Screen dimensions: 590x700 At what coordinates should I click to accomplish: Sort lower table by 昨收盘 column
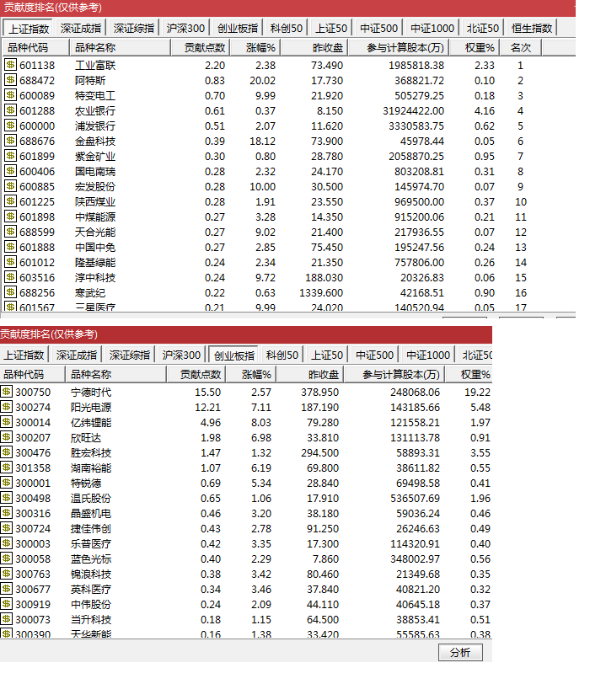(x=309, y=374)
